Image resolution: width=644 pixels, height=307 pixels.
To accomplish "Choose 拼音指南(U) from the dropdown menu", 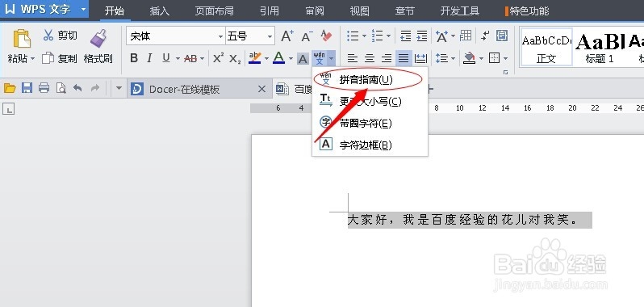I will [370, 80].
